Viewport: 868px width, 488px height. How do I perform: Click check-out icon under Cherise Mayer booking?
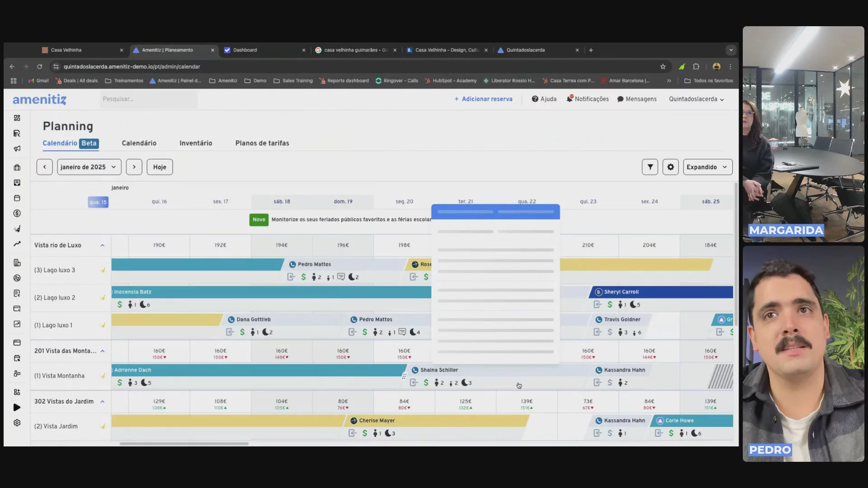tap(353, 433)
